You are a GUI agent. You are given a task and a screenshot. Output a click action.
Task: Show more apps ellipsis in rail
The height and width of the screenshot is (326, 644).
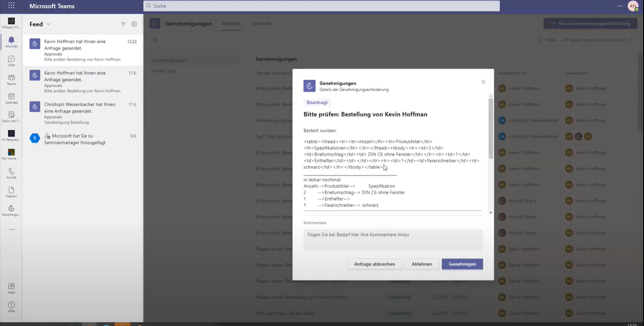(11, 230)
